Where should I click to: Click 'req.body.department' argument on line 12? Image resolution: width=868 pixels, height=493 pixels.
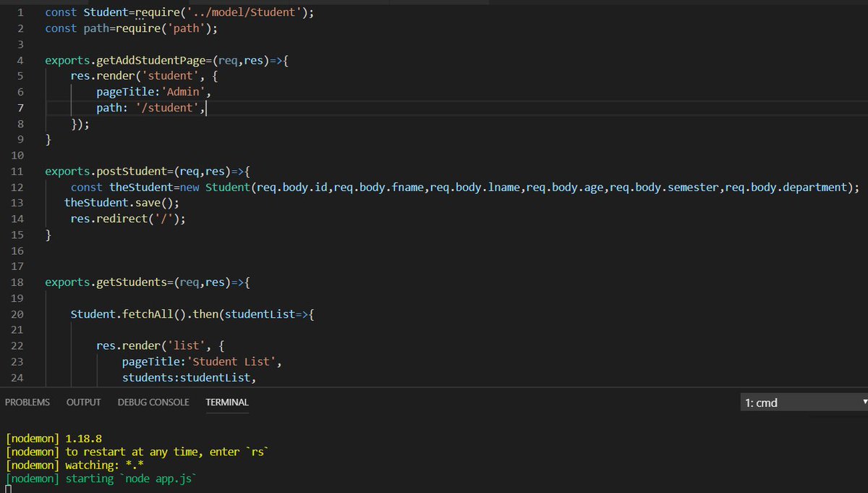pos(786,187)
